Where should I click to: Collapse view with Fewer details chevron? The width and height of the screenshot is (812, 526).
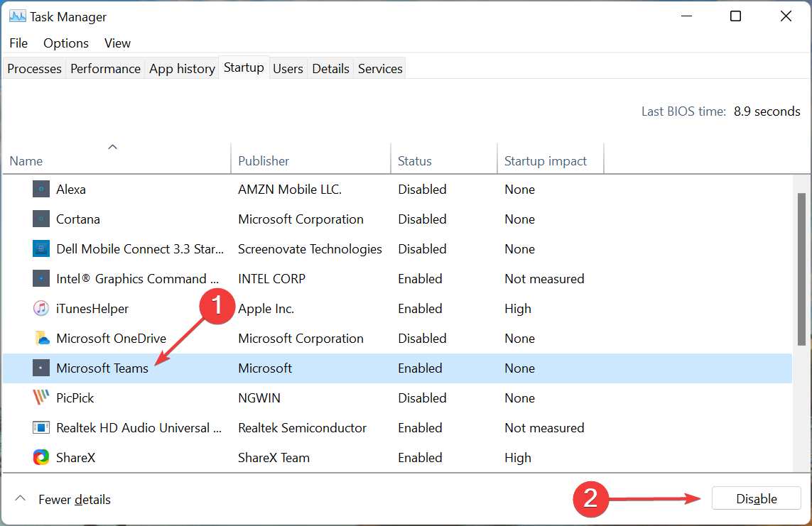pyautogui.click(x=20, y=498)
